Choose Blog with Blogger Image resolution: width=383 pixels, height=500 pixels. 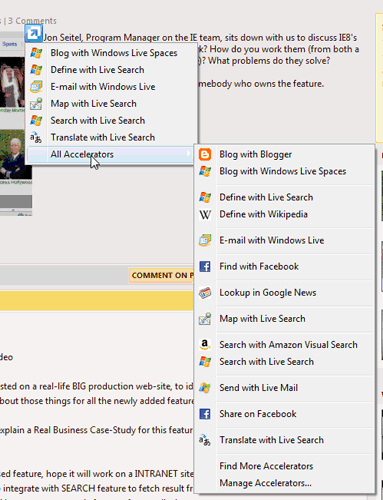point(284,154)
